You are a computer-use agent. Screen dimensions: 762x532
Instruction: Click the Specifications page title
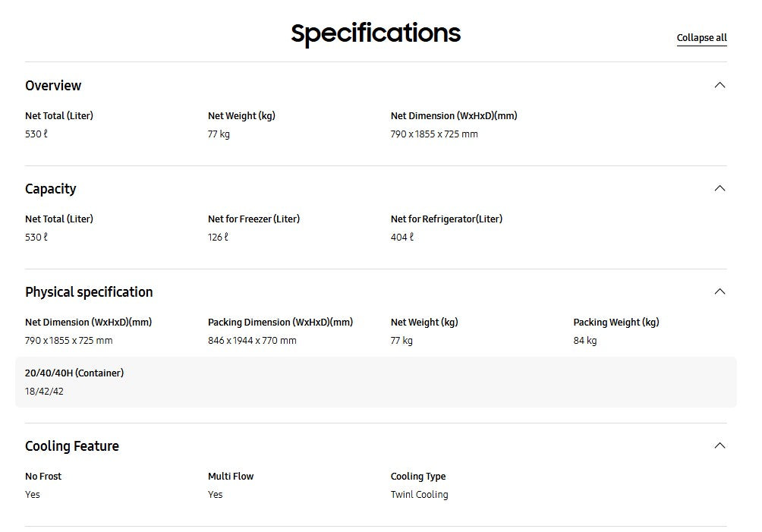pos(376,33)
